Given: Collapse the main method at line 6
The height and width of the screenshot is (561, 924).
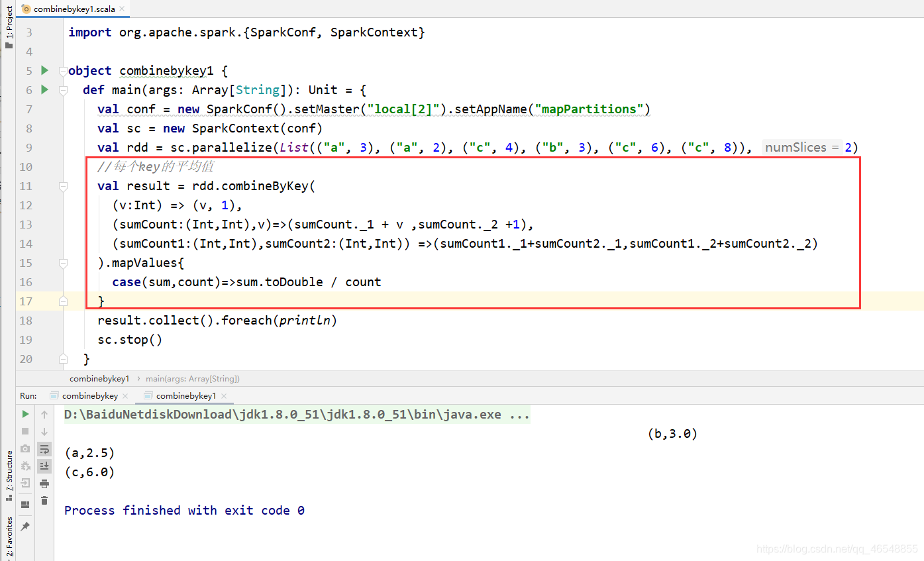Looking at the screenshot, I should (x=63, y=90).
